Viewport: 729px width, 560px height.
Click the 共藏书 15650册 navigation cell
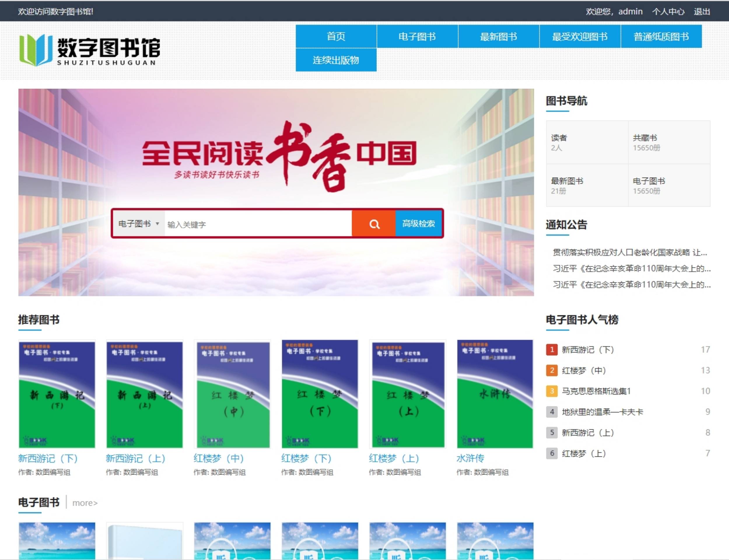tap(669, 142)
